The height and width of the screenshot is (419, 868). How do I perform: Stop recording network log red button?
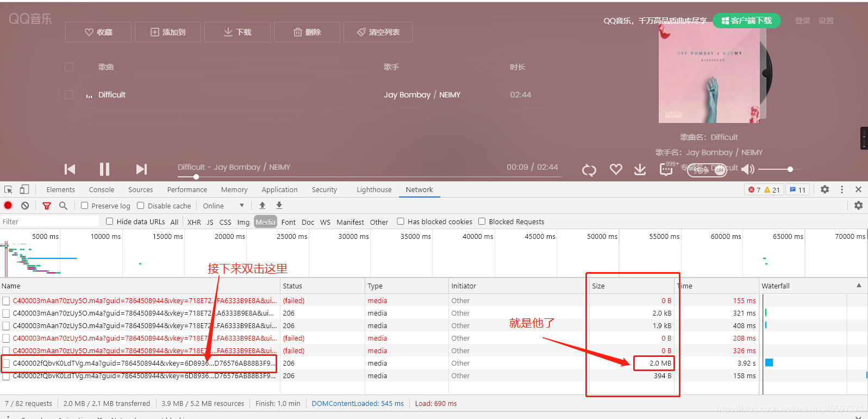click(8, 205)
